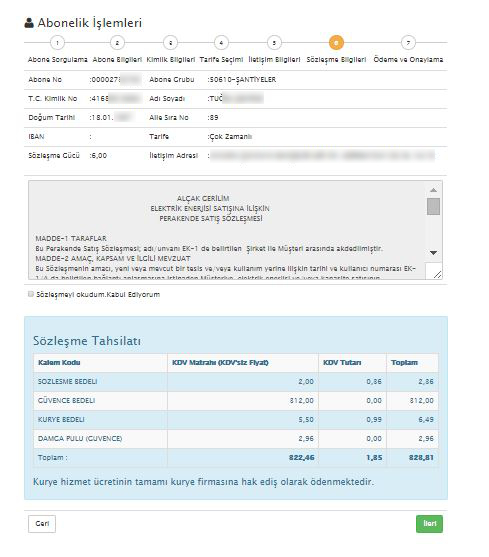Click the Abonelik İşlemleri user icon

tap(29, 23)
